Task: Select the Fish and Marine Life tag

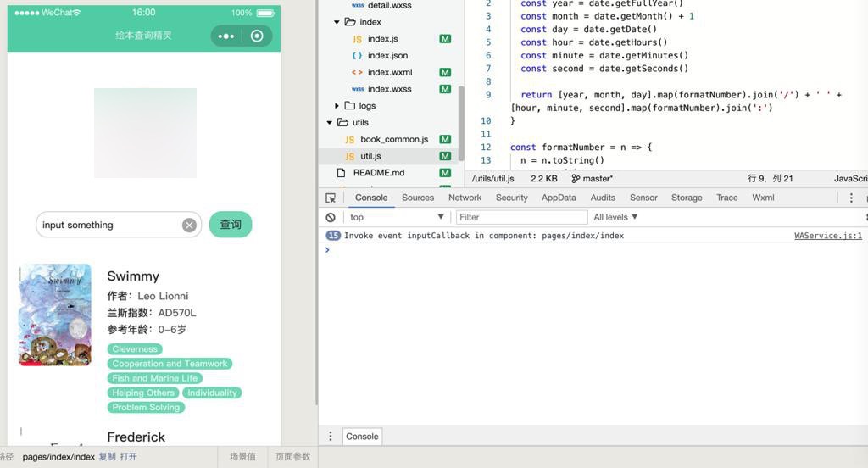Action: point(154,378)
